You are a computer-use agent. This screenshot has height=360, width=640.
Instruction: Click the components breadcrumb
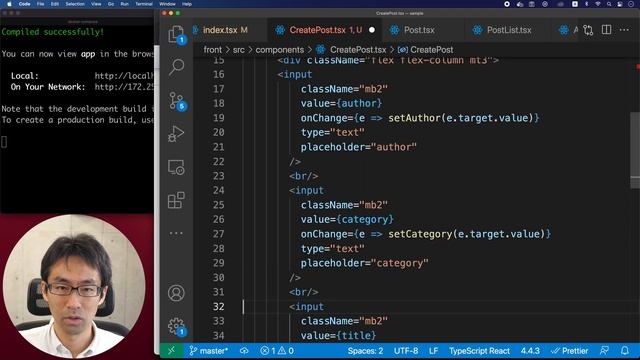point(280,50)
